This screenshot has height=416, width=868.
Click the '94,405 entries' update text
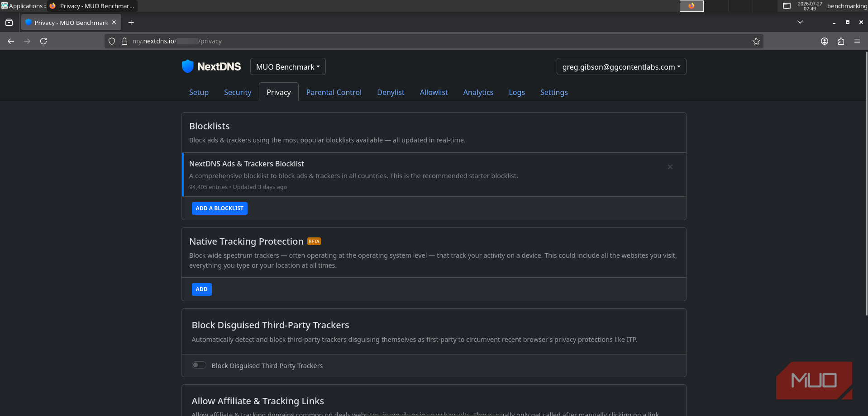(x=238, y=187)
